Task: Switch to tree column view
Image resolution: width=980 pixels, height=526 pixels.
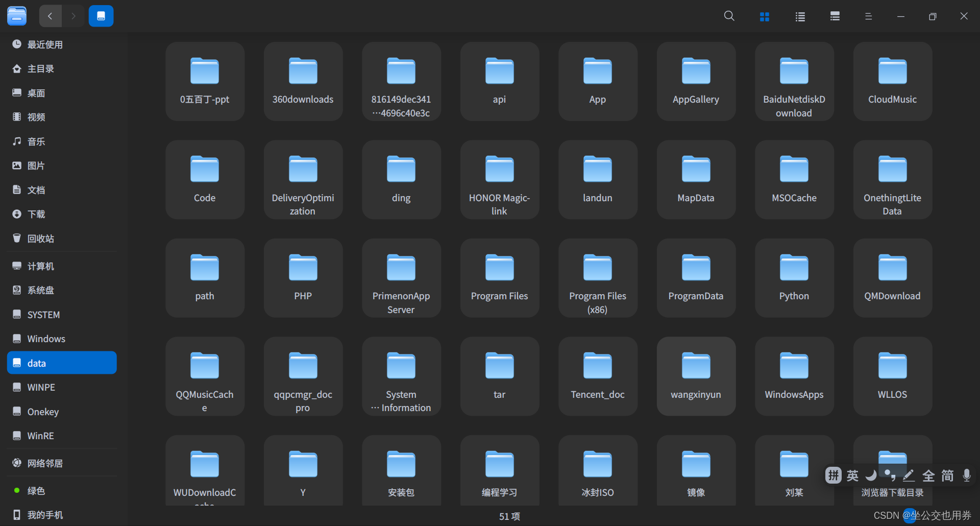Action: 835,17
